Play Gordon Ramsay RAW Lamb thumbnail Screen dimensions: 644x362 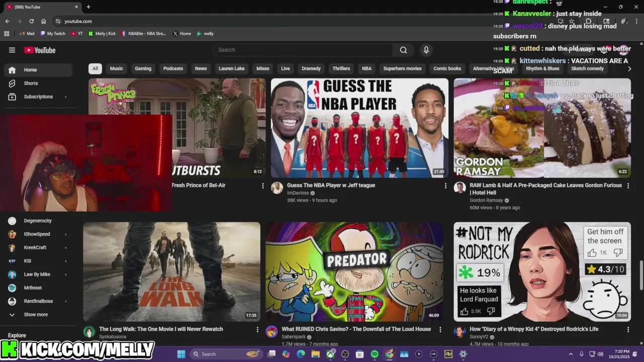[542, 128]
